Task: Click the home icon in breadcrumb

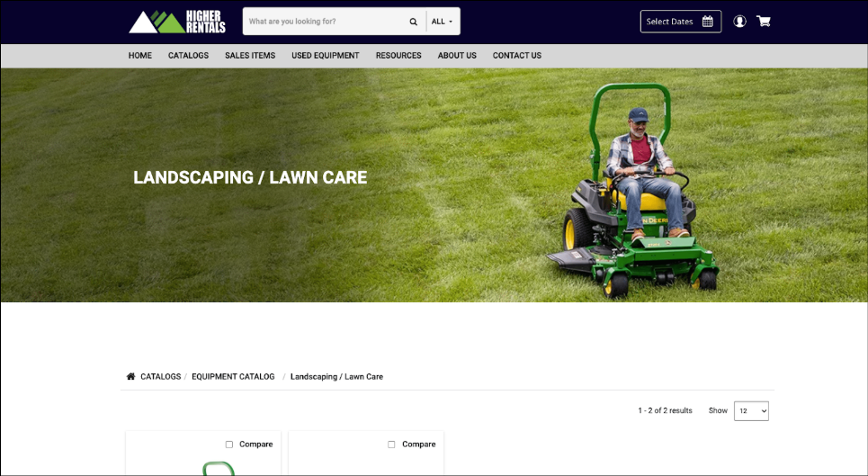Action: pyautogui.click(x=130, y=376)
